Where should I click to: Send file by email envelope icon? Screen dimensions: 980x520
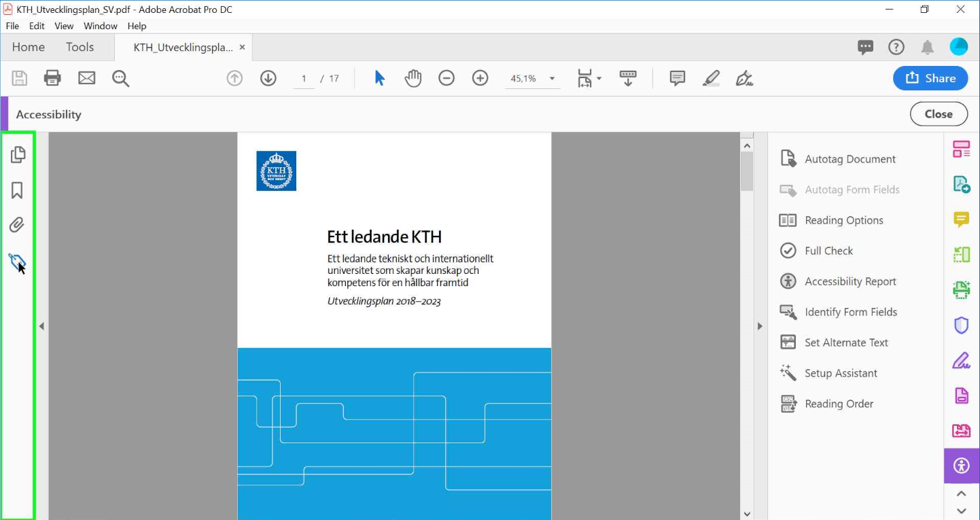(87, 78)
